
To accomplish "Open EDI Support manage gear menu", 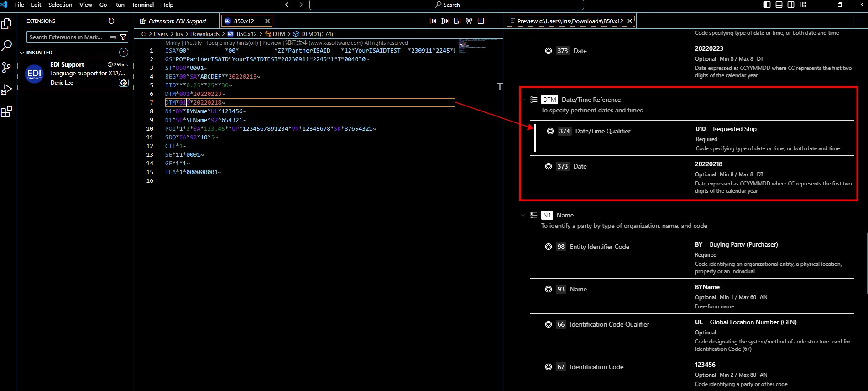I will pyautogui.click(x=123, y=83).
